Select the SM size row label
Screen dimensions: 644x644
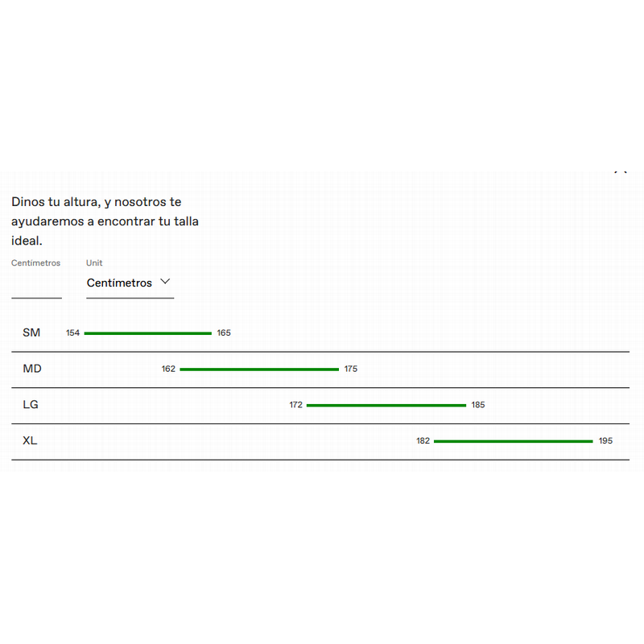(x=31, y=332)
